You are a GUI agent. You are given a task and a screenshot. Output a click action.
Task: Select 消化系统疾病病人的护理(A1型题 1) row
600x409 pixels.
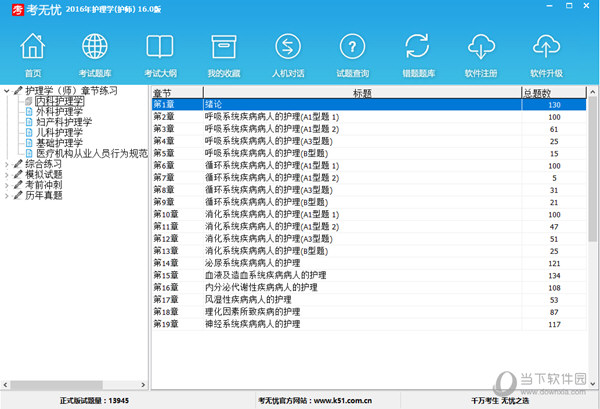pyautogui.click(x=369, y=215)
